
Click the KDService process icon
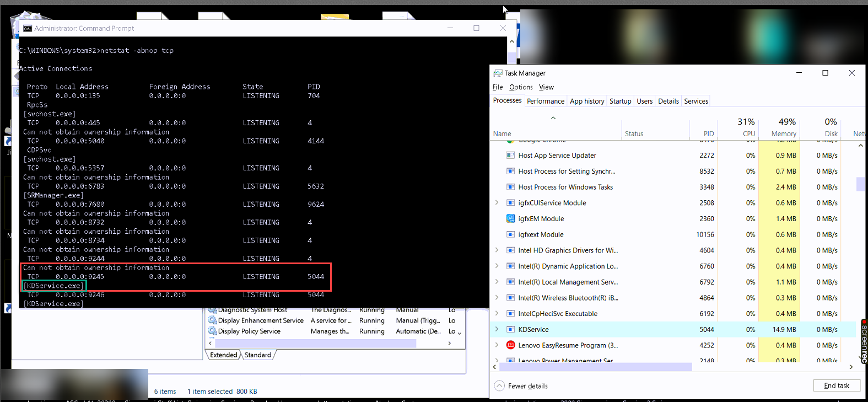510,330
